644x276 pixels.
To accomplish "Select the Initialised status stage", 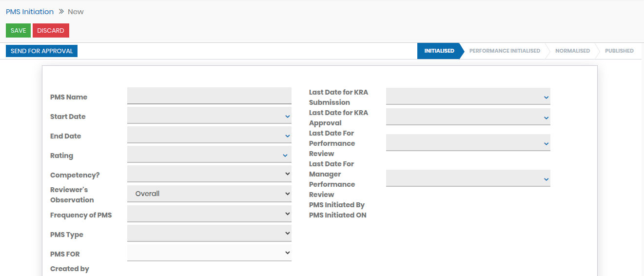I will click(x=439, y=51).
